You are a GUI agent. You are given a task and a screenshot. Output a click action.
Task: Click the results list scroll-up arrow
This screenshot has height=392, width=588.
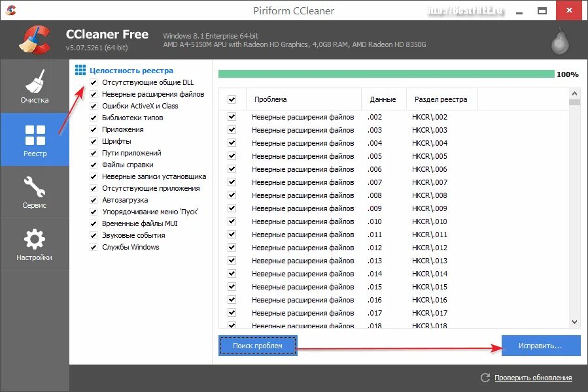(x=574, y=93)
